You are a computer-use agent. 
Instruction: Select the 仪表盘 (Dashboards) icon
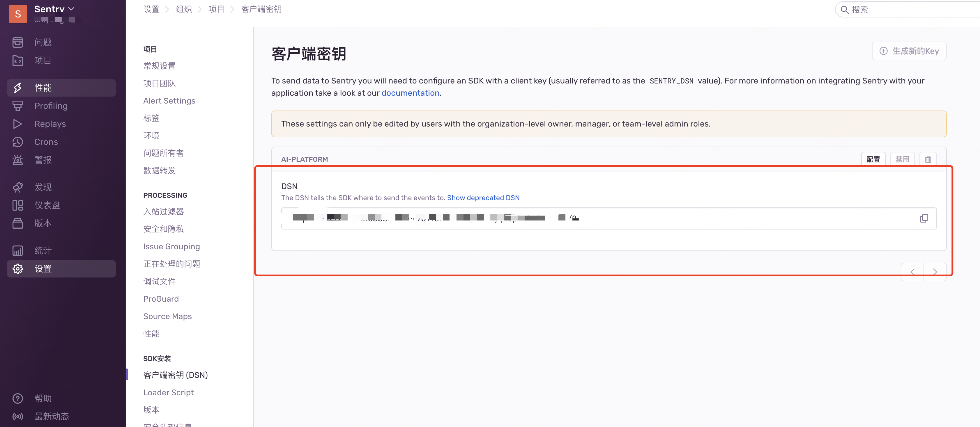point(18,205)
